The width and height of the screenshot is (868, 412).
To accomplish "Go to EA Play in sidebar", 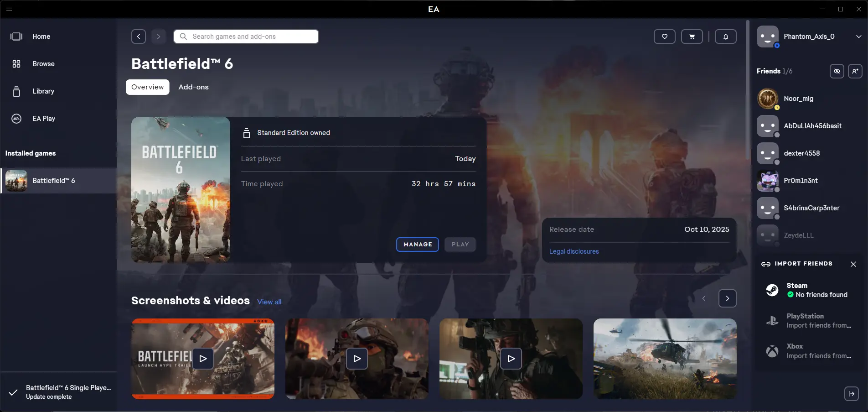I will 43,119.
